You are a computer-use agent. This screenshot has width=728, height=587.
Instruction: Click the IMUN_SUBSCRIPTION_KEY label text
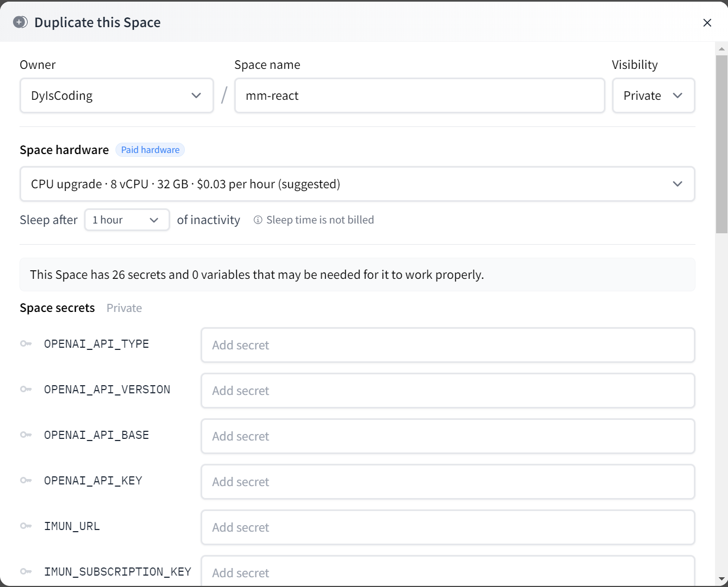118,572
